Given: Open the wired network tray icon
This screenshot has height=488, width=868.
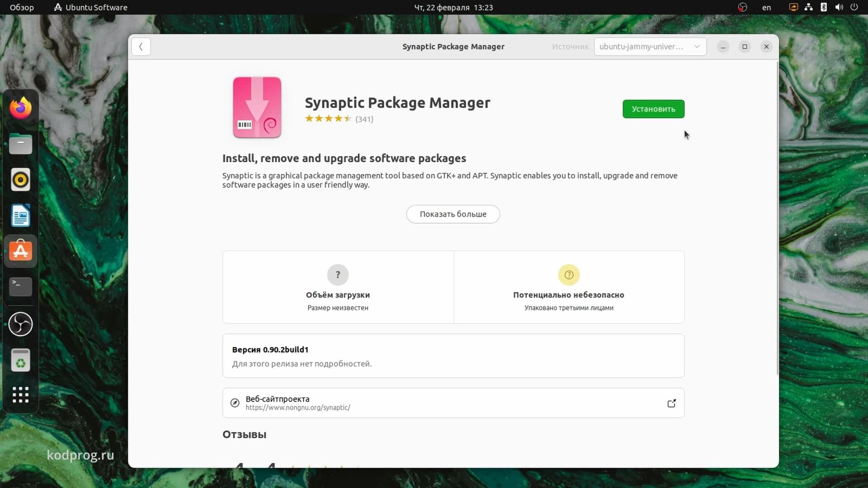Looking at the screenshot, I should (x=808, y=7).
